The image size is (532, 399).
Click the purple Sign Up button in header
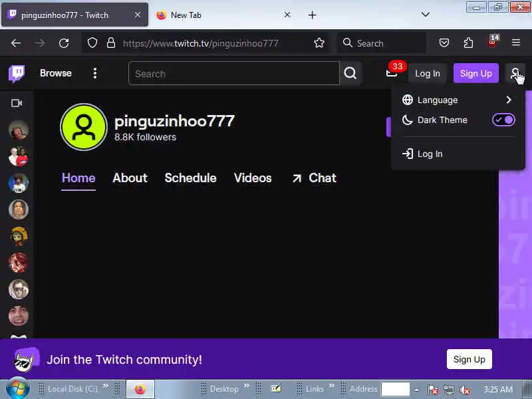click(476, 73)
